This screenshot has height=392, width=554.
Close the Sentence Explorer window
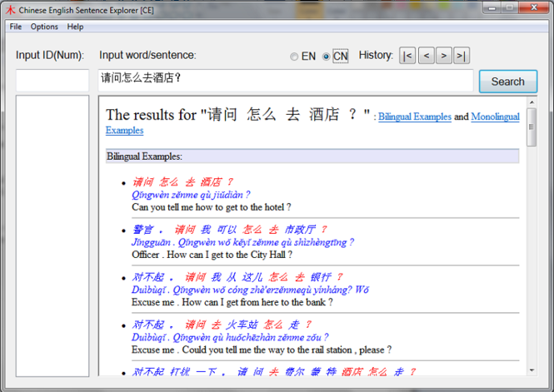tap(534, 7)
